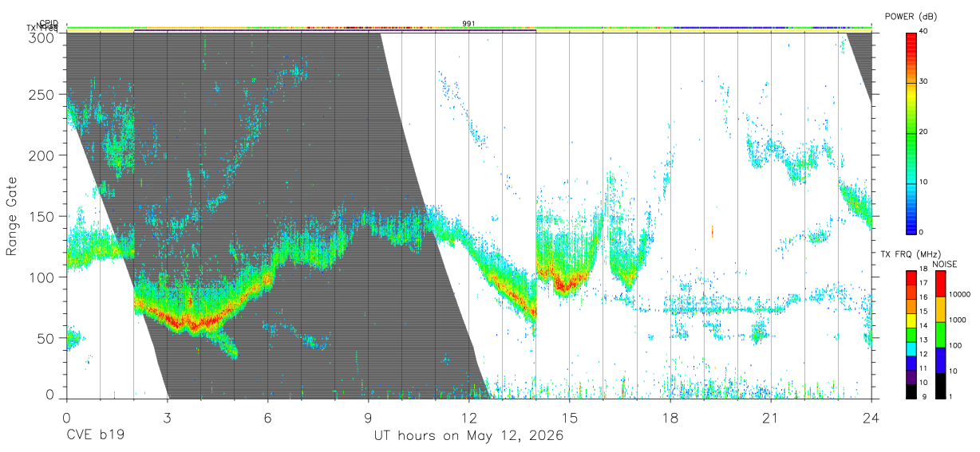Click the 991 CPID value above plot

point(469,23)
